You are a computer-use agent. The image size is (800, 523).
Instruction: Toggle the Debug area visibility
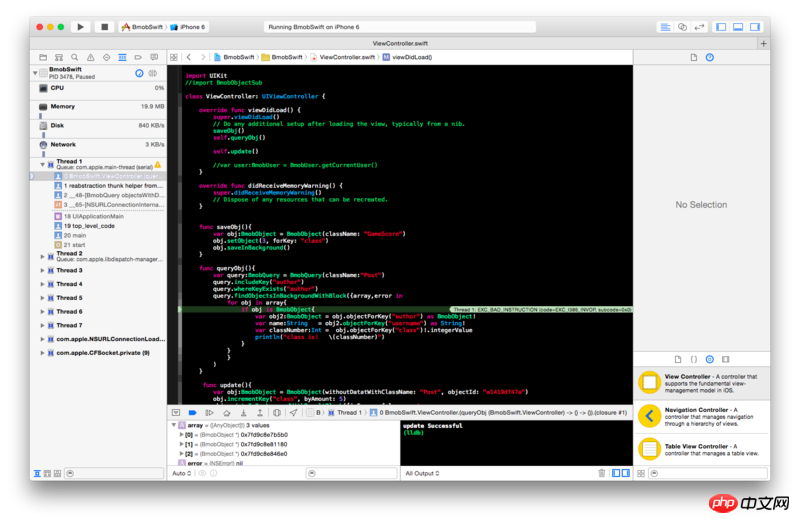(738, 27)
